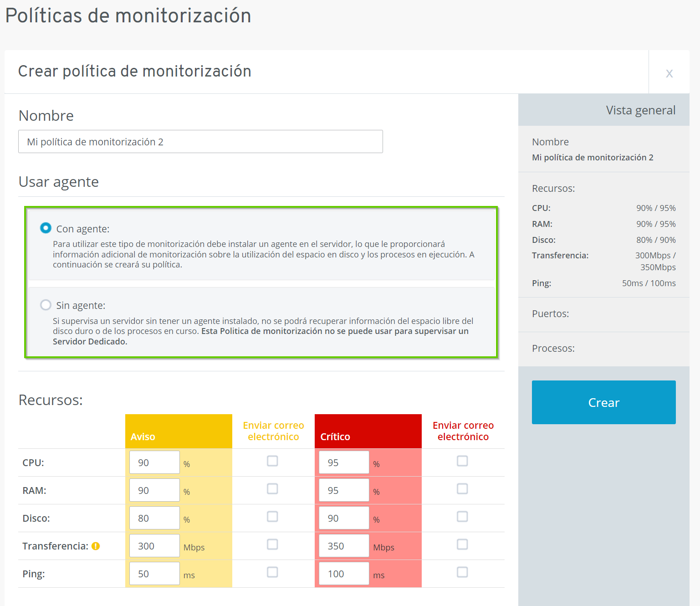Close the create policy dialog
The height and width of the screenshot is (606, 700).
click(x=669, y=73)
